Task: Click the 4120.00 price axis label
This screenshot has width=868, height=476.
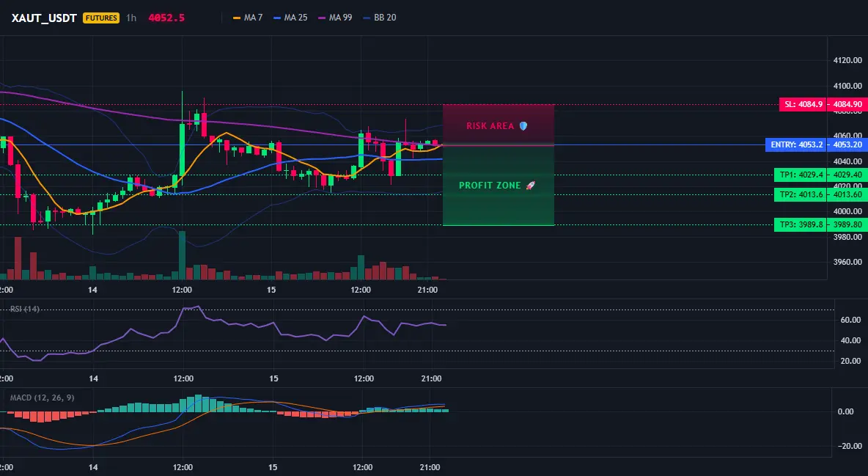Action: (x=847, y=60)
